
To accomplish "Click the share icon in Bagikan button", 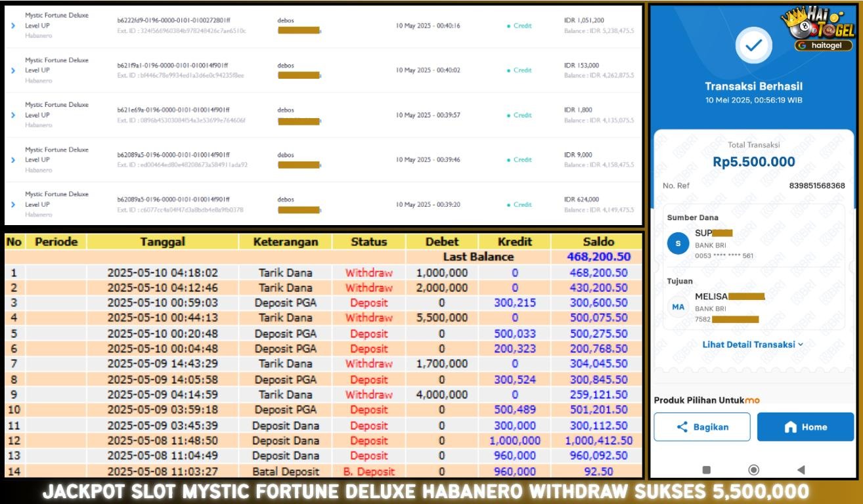I will coord(682,427).
